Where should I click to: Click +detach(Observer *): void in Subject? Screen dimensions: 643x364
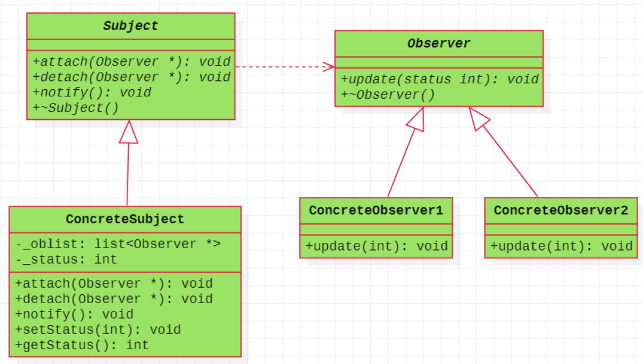pos(131,77)
